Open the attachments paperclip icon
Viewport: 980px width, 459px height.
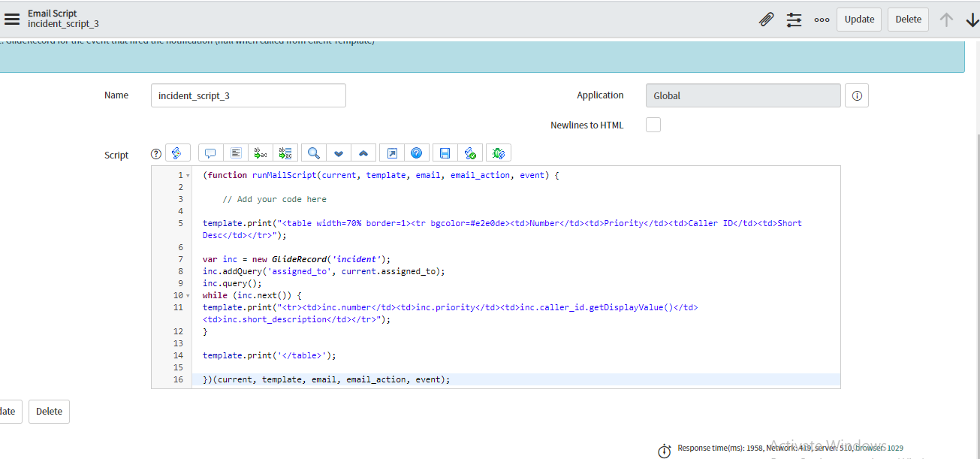click(x=766, y=20)
